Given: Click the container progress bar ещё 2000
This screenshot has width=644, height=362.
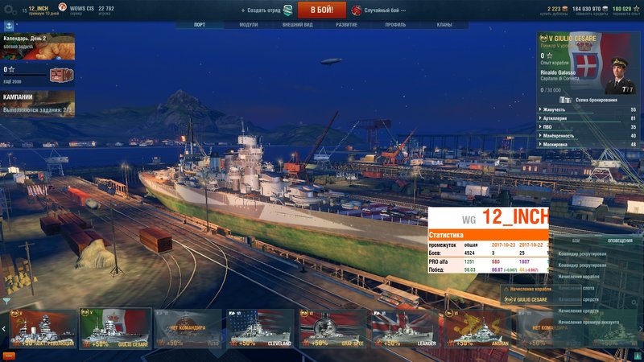Looking at the screenshot, I should point(25,76).
